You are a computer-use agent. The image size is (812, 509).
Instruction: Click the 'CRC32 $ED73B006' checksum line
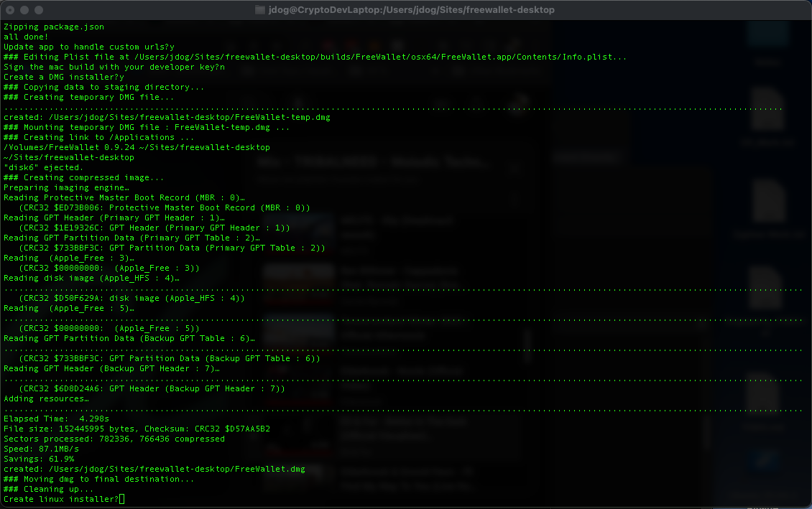(x=165, y=208)
